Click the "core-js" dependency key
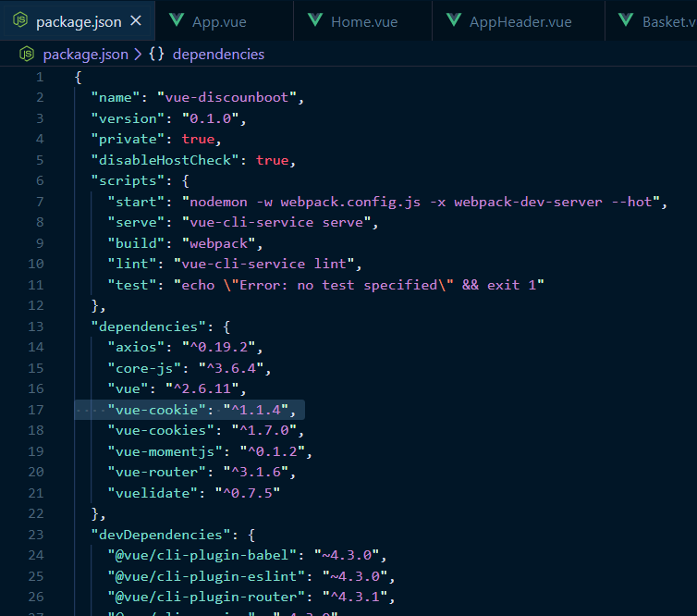Viewport: 697px width, 616px height. pyautogui.click(x=144, y=368)
